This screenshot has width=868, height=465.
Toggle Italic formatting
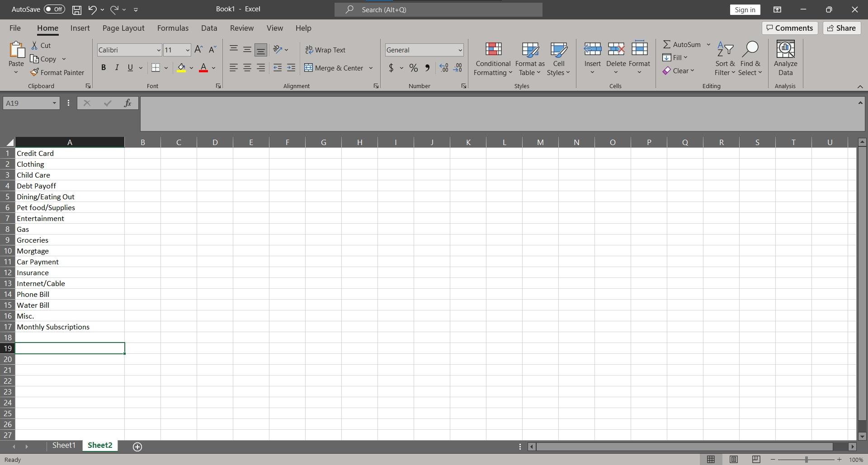pyautogui.click(x=117, y=68)
